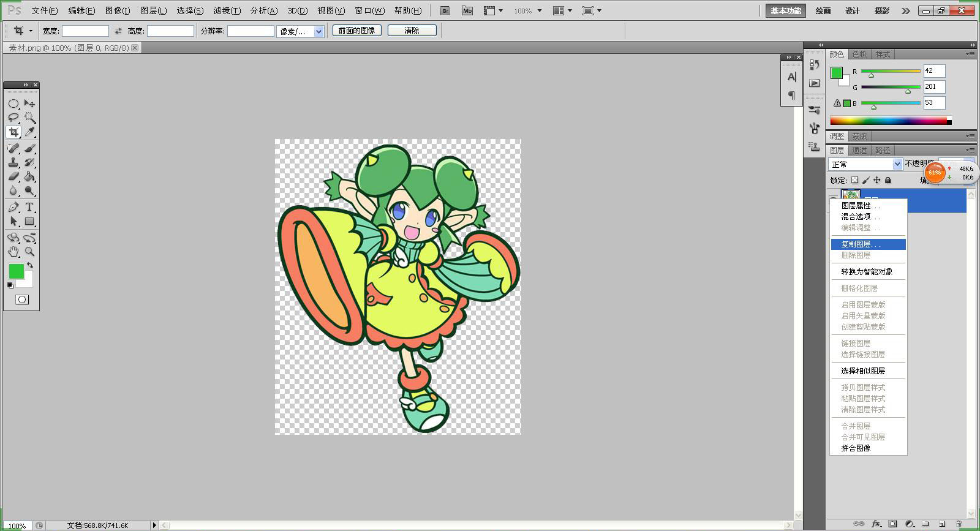Image resolution: width=980 pixels, height=531 pixels.
Task: Choose the Horizontal Type tool
Action: tap(29, 207)
